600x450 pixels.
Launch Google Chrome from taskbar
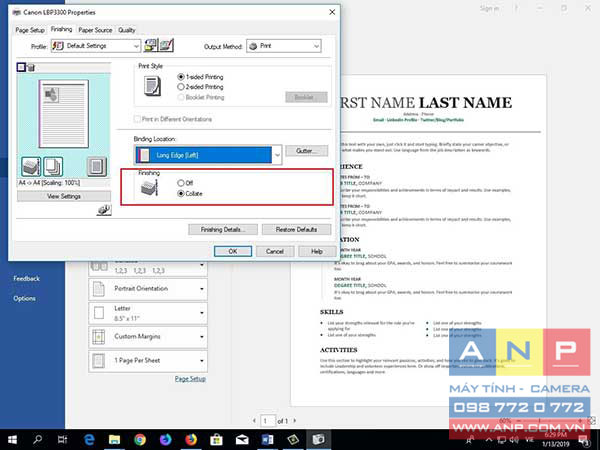[140, 440]
